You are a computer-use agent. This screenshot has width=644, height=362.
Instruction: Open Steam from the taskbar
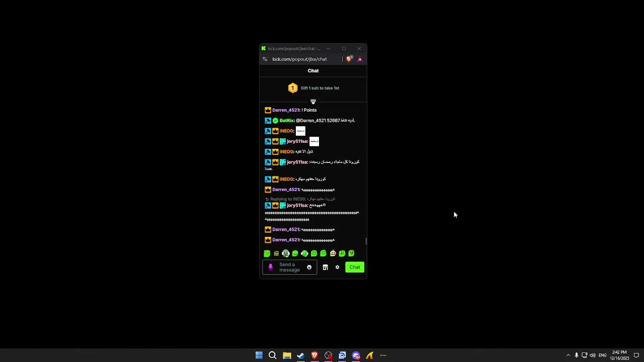click(x=301, y=355)
